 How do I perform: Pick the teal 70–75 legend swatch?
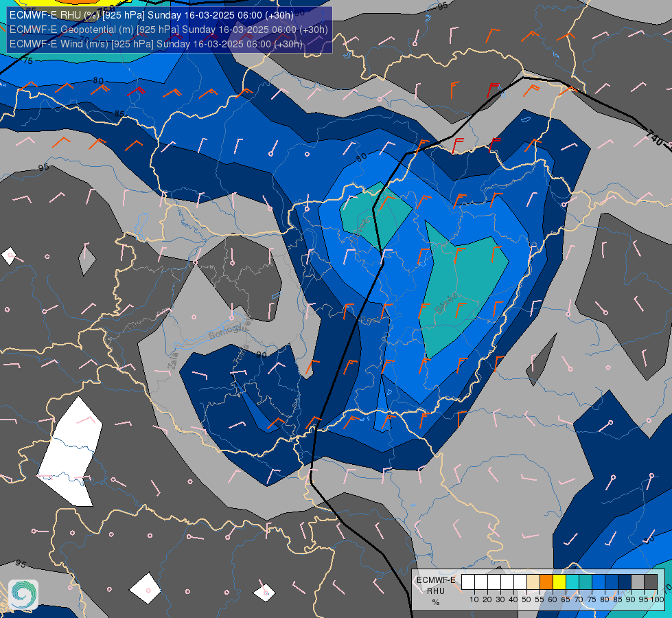coord(586,582)
